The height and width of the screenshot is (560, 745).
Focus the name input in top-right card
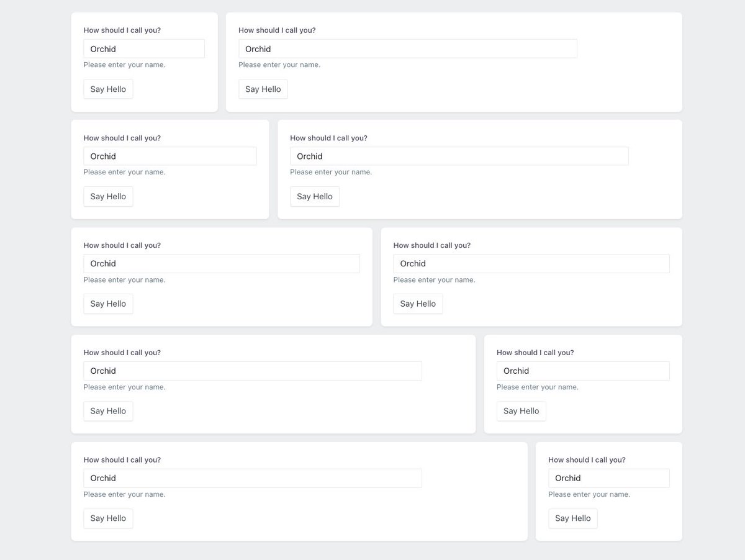[x=408, y=48]
